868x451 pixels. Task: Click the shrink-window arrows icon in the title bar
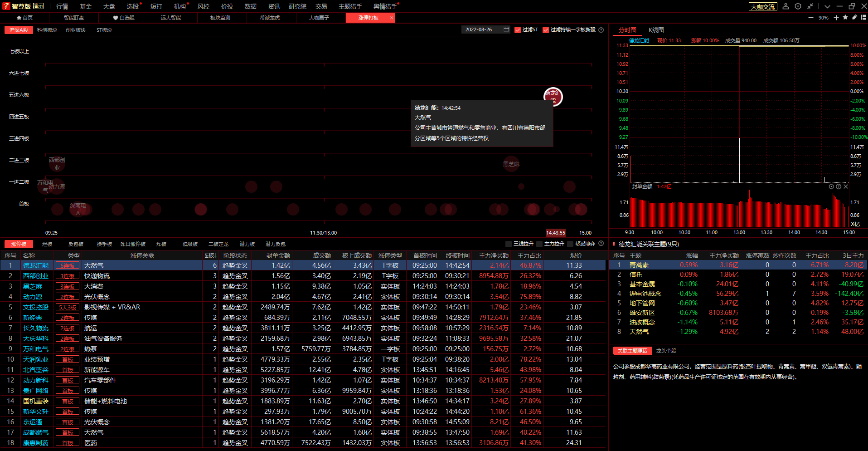[x=810, y=6]
